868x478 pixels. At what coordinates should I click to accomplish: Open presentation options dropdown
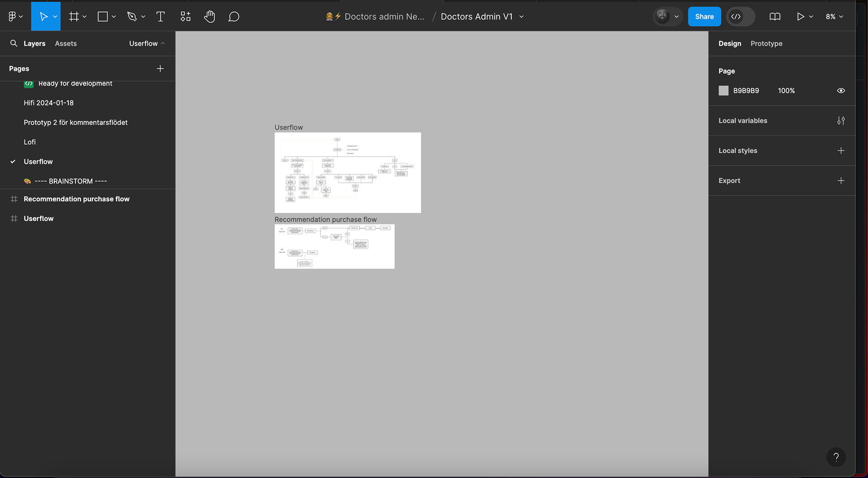811,17
